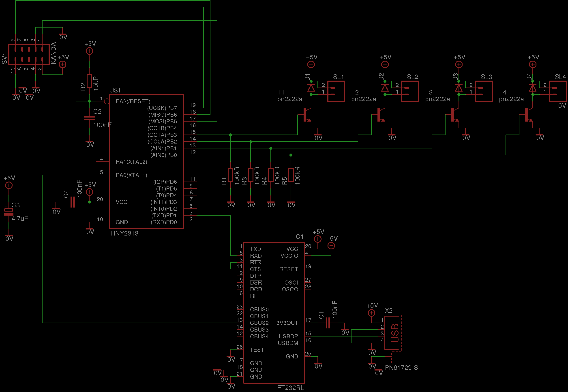Click the C4 capacitor beside VCC pin
The height and width of the screenshot is (392, 568).
pos(73,202)
